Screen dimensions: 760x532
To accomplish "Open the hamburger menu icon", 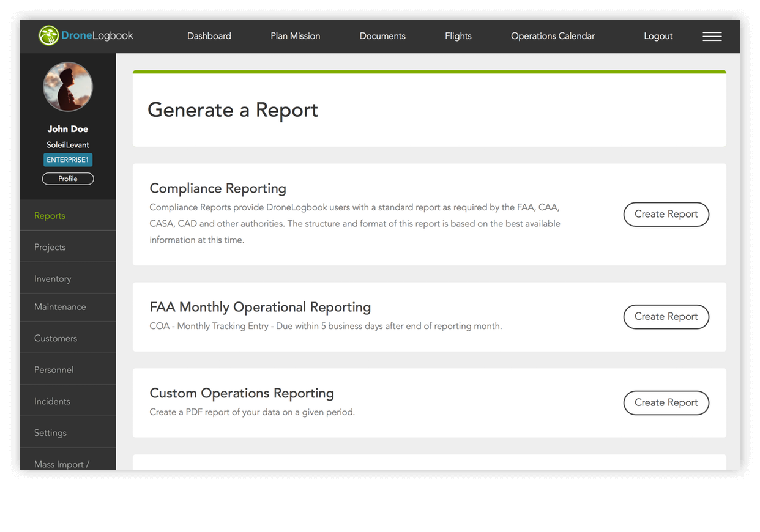I will 712,37.
